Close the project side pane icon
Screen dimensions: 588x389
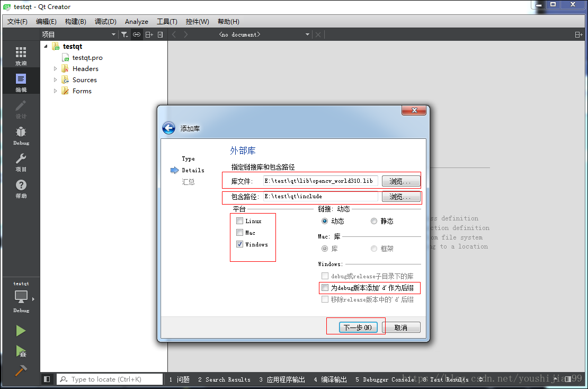coord(160,34)
